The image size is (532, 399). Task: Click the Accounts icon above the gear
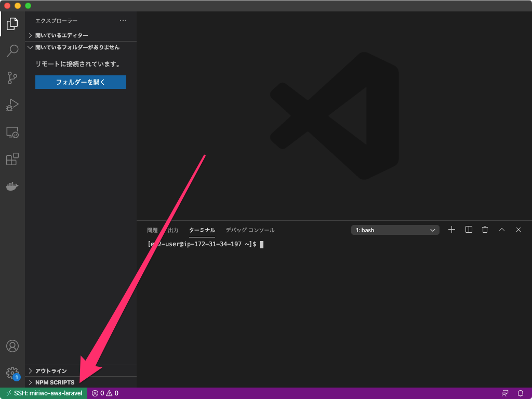coord(11,345)
